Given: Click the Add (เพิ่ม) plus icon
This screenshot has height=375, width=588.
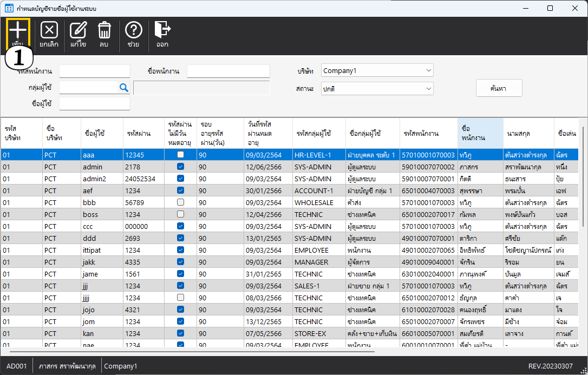Looking at the screenshot, I should (18, 31).
